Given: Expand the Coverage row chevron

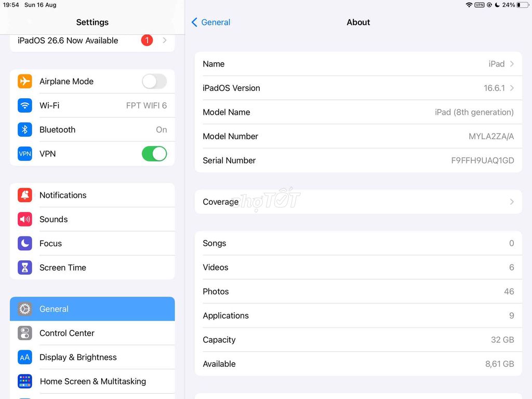Looking at the screenshot, I should click(512, 202).
